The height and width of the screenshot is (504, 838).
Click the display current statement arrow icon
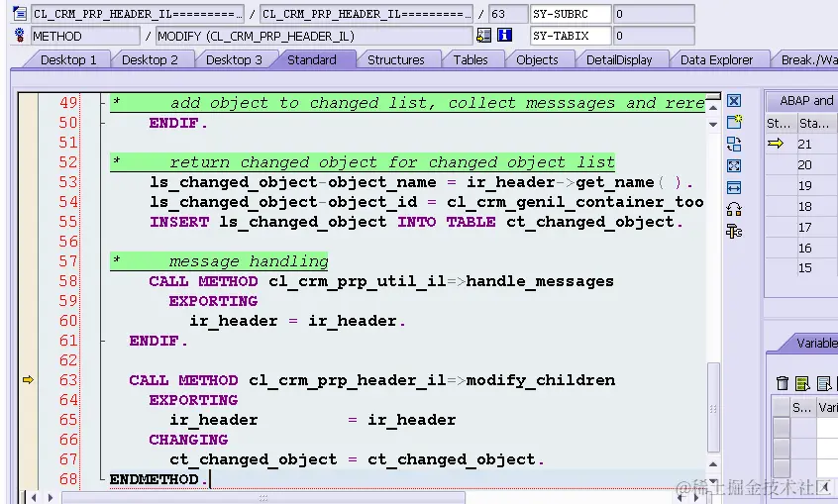click(x=483, y=36)
